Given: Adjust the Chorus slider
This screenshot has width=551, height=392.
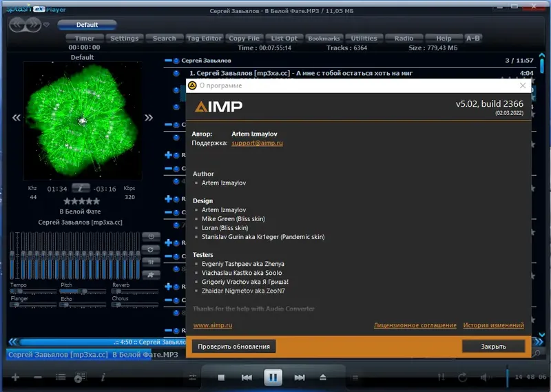Looking at the screenshot, I should (x=135, y=305).
